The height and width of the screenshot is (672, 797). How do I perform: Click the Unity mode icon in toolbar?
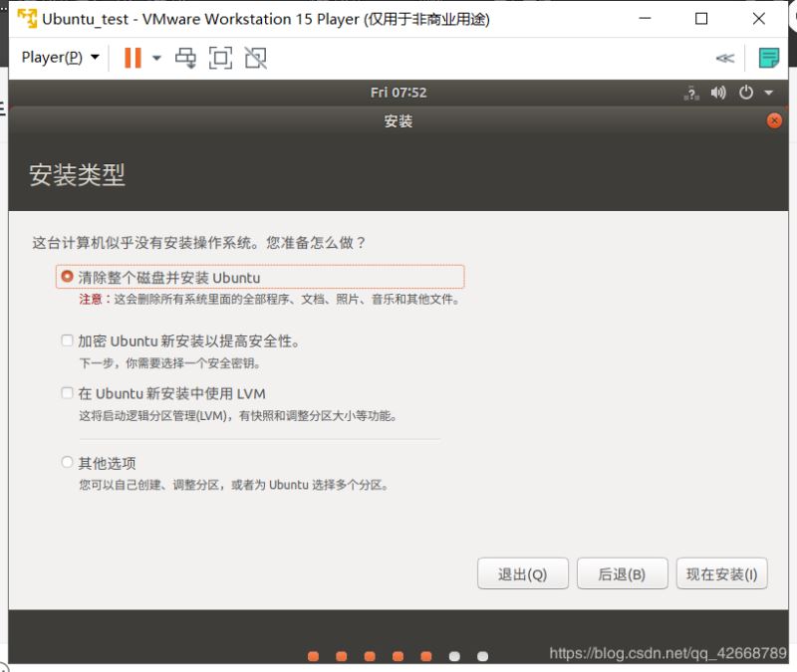(x=255, y=58)
